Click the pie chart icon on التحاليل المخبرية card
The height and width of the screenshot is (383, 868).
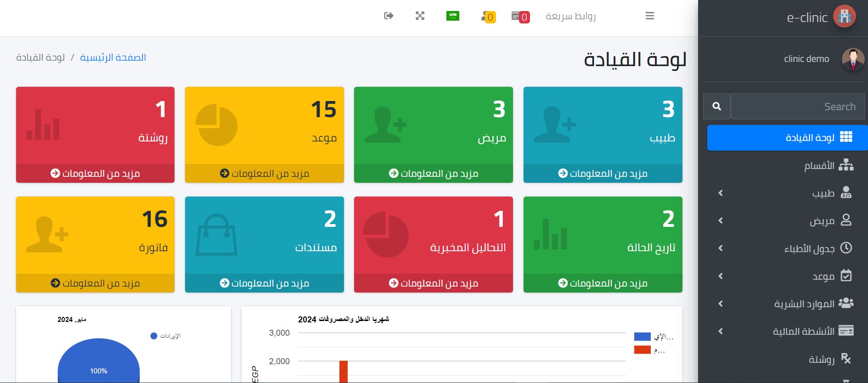click(386, 235)
